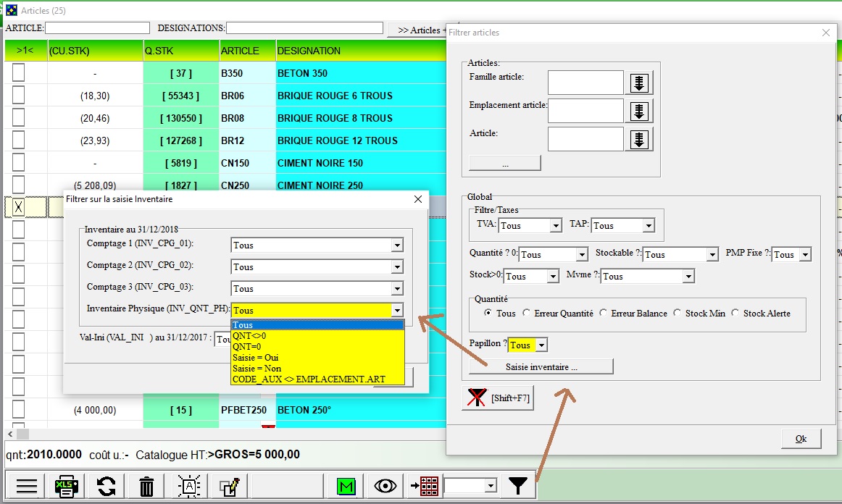Screen dimensions: 842x504
Task: Open Article list picker icon
Action: [x=639, y=140]
